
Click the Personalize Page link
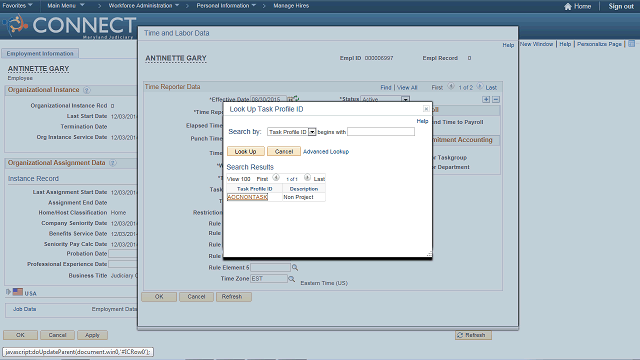click(x=599, y=44)
